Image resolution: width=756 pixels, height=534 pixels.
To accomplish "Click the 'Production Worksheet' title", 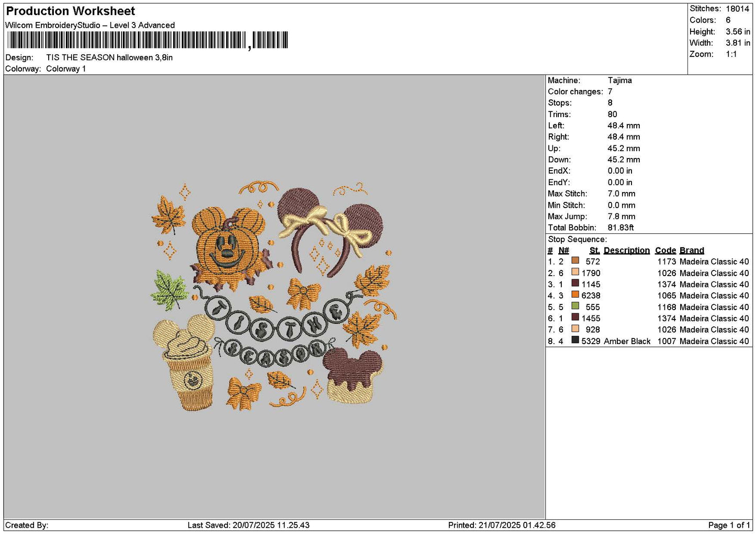I will pos(71,11).
